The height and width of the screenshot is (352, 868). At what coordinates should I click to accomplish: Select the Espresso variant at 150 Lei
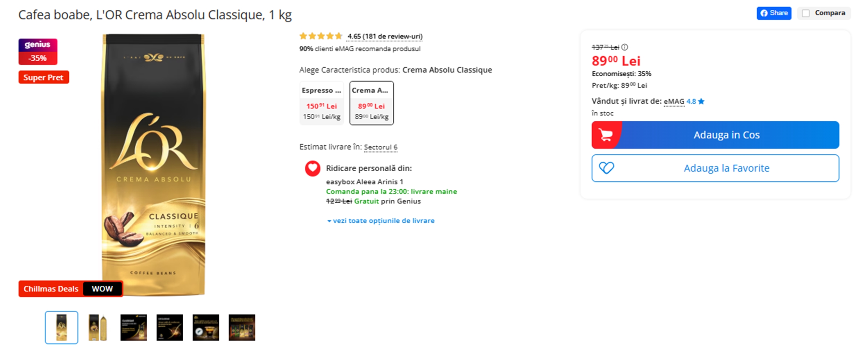pos(322,103)
